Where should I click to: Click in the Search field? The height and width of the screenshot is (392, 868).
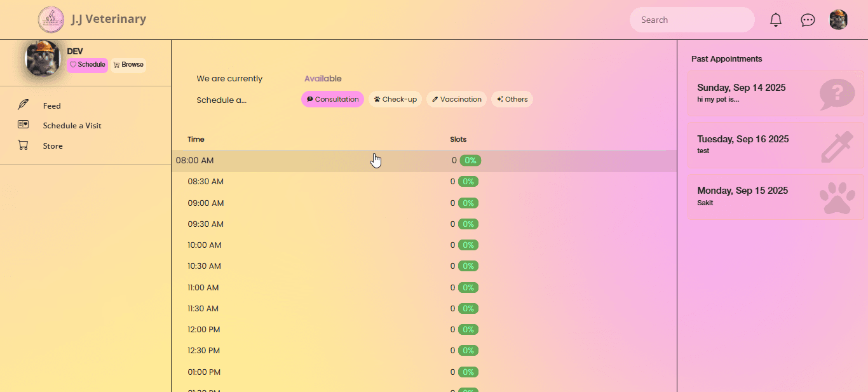pos(691,20)
